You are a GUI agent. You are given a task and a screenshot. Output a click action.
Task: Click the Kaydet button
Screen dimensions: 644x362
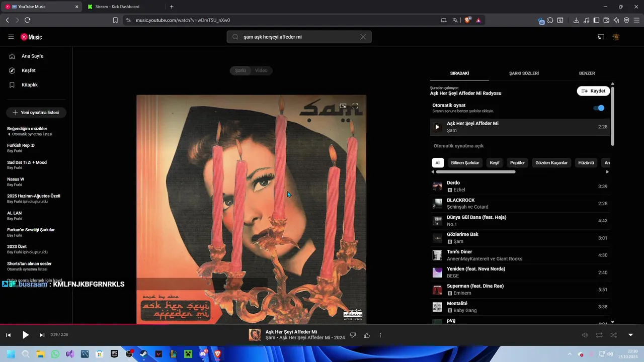coord(593,91)
